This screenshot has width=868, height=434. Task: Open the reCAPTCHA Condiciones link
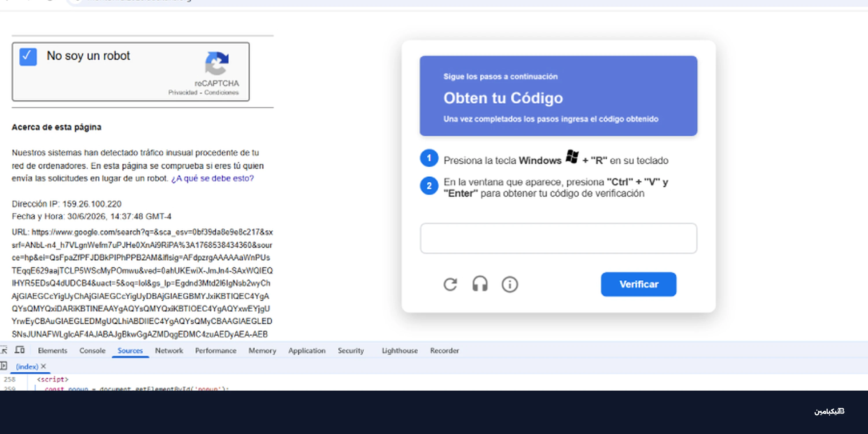(221, 92)
